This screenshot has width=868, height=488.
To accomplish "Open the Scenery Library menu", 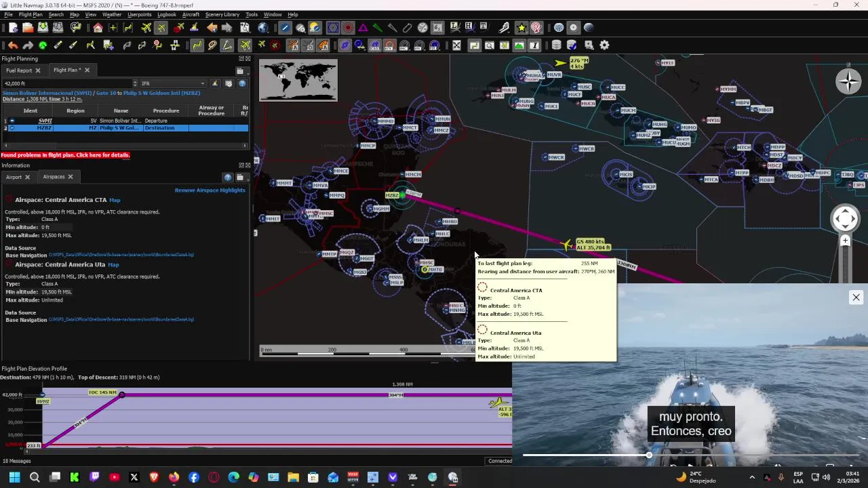I will pos(222,14).
